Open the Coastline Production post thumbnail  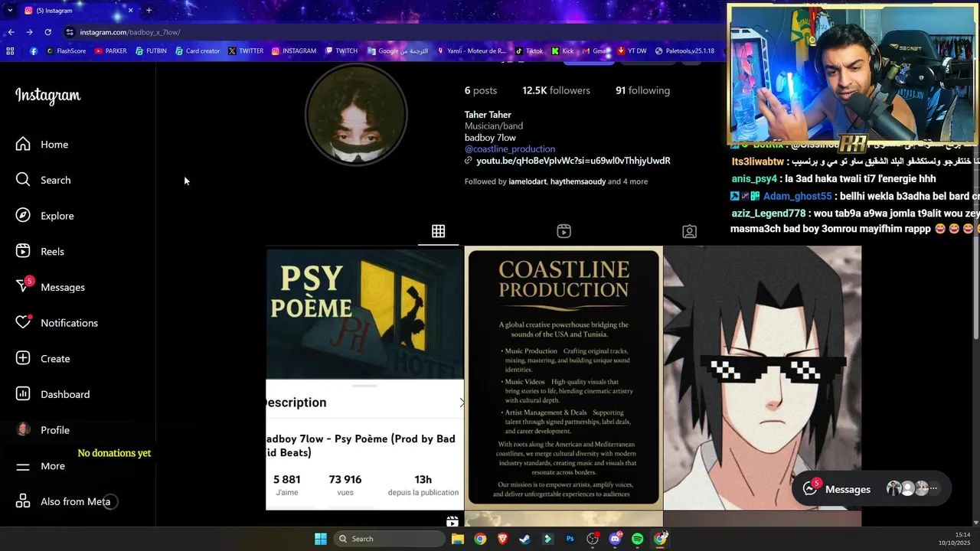click(563, 378)
